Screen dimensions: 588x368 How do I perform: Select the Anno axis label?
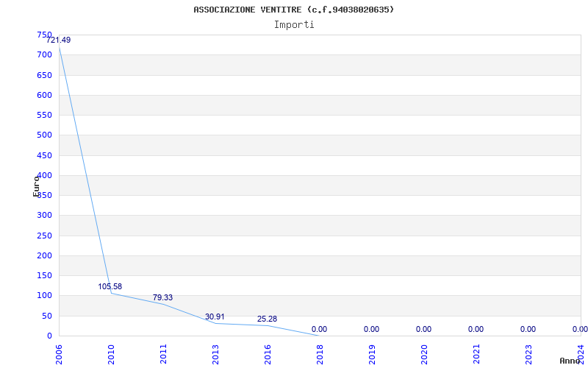(570, 361)
